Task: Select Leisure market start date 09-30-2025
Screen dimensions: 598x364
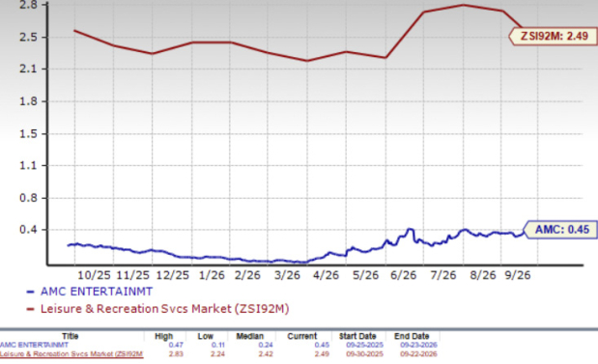Action: coord(364,354)
